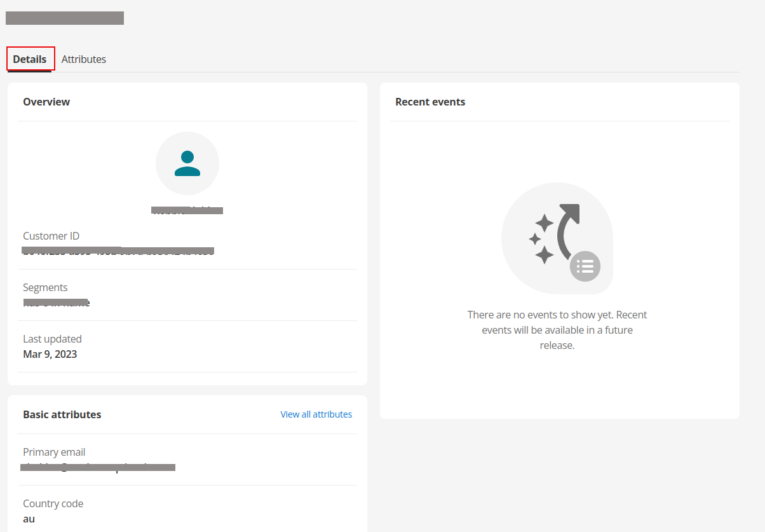The width and height of the screenshot is (765, 532).
Task: Select the Last updated date Mar 9, 2023
Action: tap(50, 354)
